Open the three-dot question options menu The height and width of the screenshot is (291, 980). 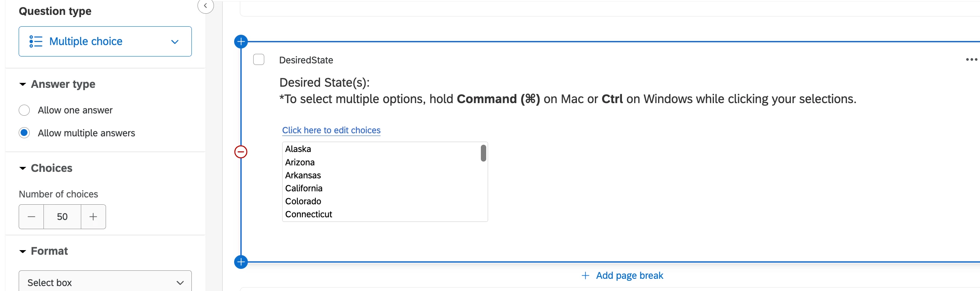click(971, 60)
